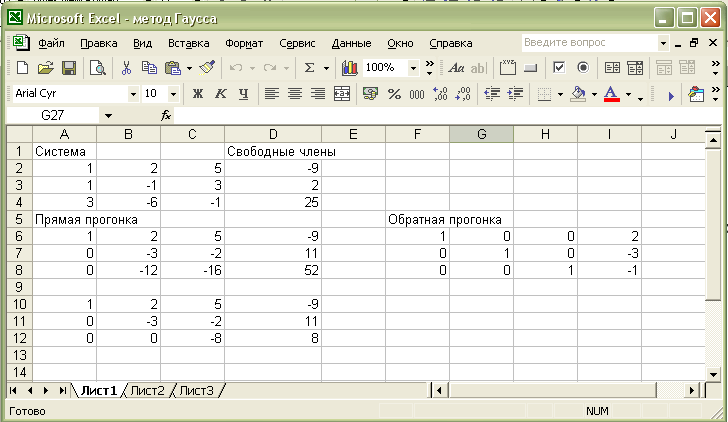728x422 pixels.
Task: Select row header 8
Action: click(x=19, y=270)
